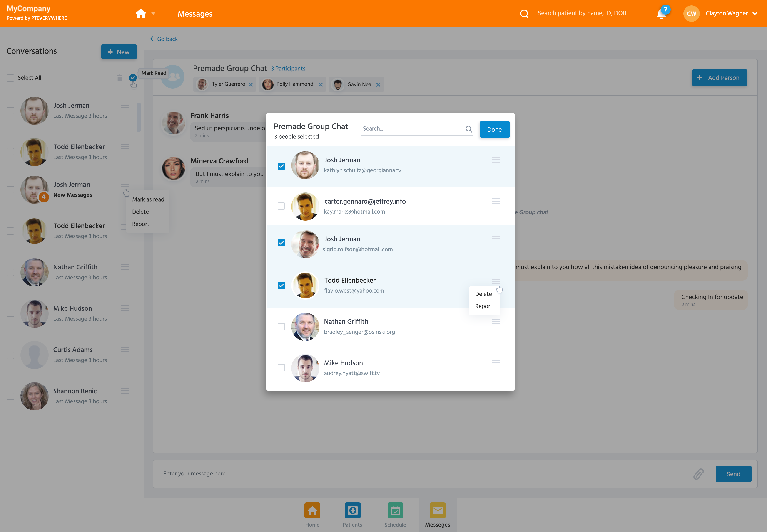Remove Polly Hammond from participants
The height and width of the screenshot is (532, 767).
pos(320,85)
